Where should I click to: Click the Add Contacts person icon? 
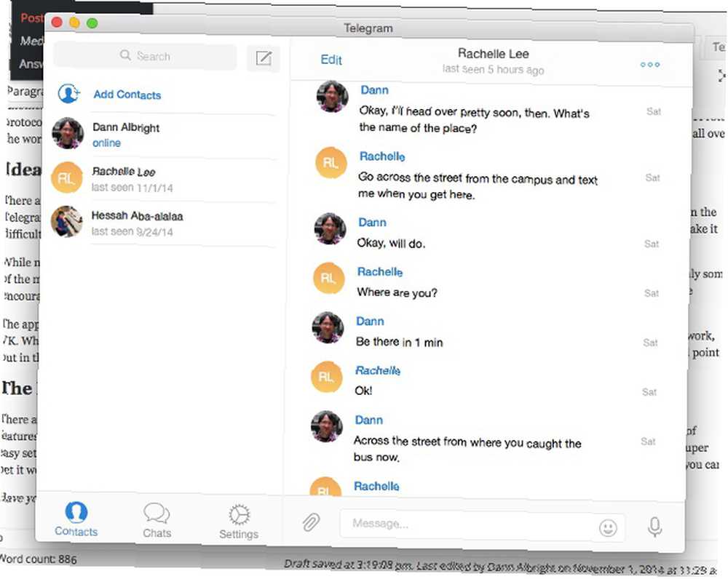pos(68,93)
